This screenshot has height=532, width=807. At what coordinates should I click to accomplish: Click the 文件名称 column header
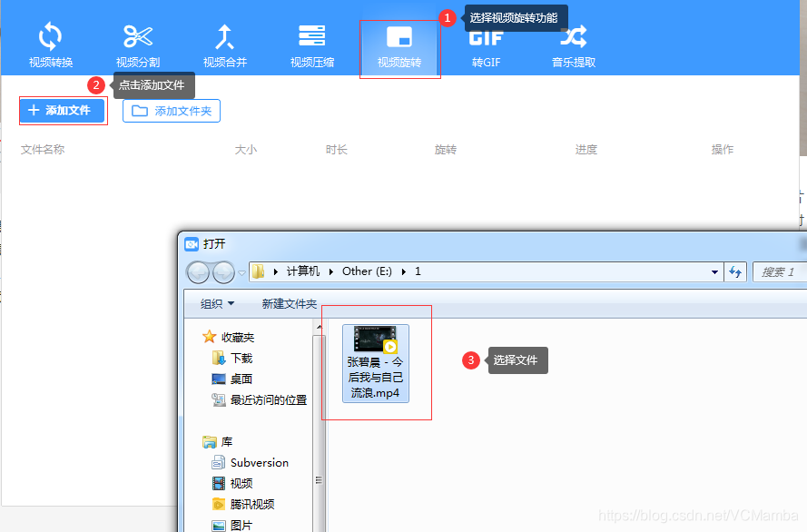click(43, 150)
